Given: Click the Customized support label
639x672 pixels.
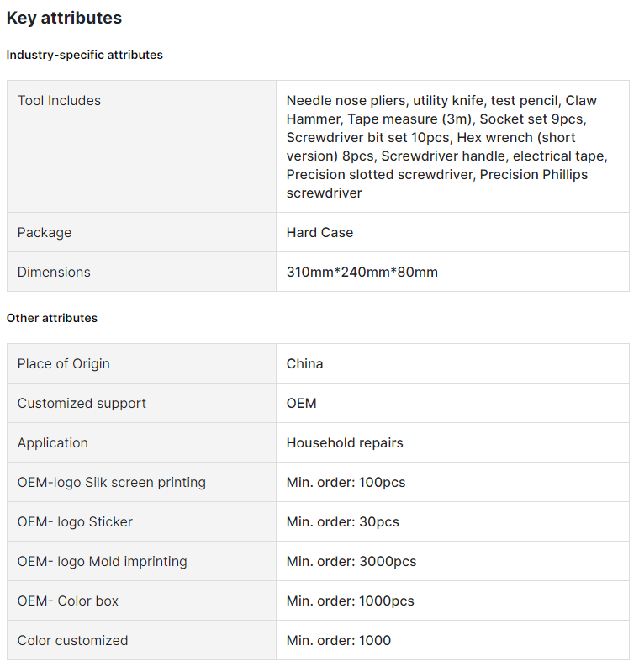Looking at the screenshot, I should click(82, 403).
